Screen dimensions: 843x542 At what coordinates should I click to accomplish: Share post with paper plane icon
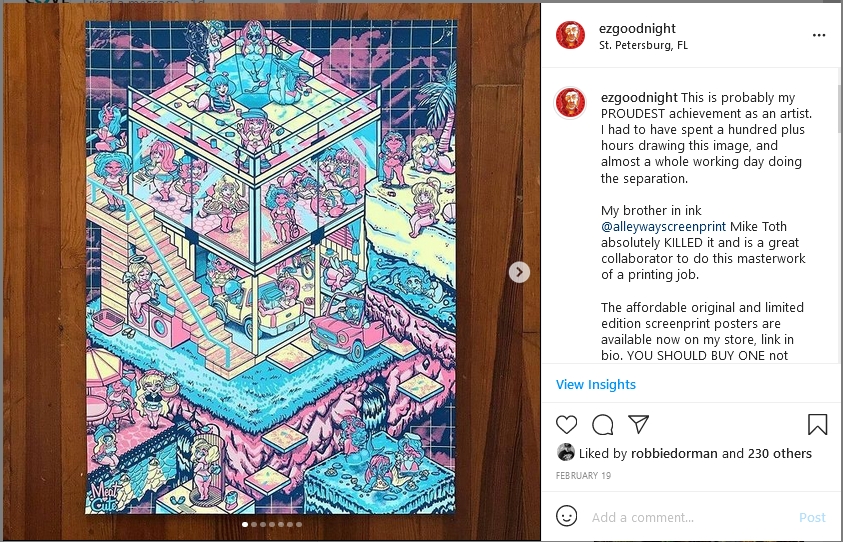point(639,424)
